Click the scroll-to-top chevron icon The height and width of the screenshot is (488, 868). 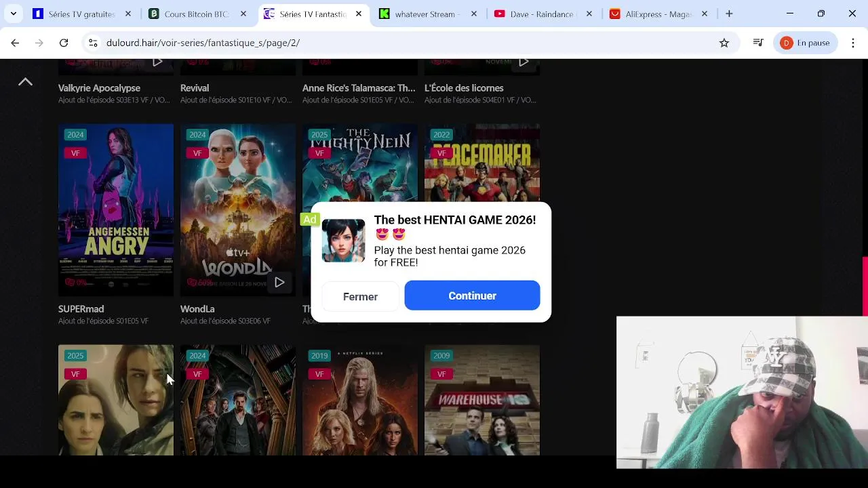click(x=25, y=82)
